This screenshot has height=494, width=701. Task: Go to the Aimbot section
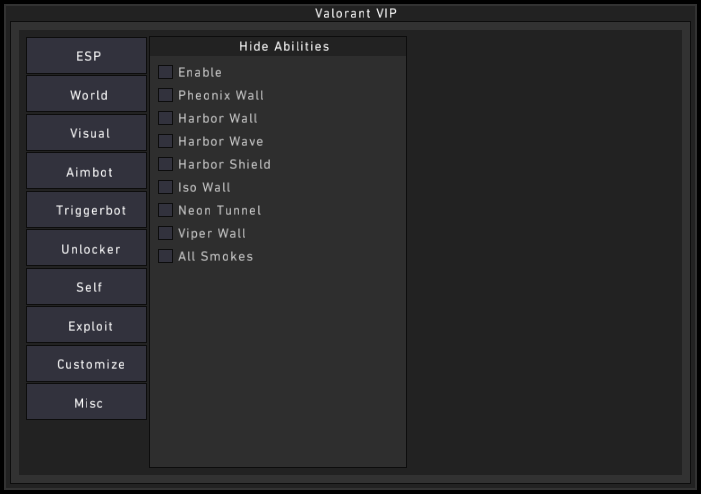click(87, 172)
